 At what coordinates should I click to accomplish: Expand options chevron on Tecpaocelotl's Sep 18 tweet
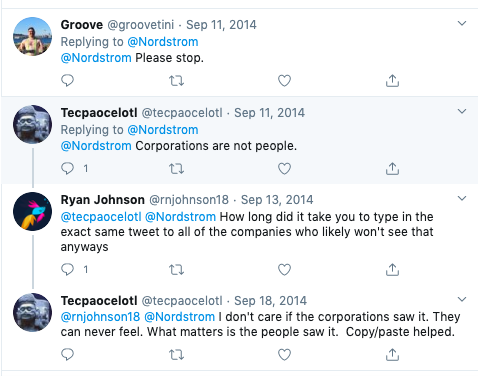click(x=462, y=299)
